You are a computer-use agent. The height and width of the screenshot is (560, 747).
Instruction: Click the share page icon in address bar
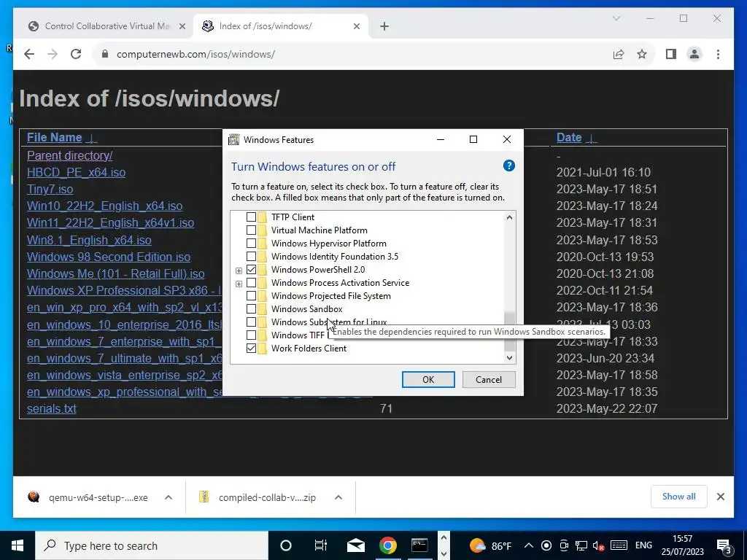pos(619,54)
